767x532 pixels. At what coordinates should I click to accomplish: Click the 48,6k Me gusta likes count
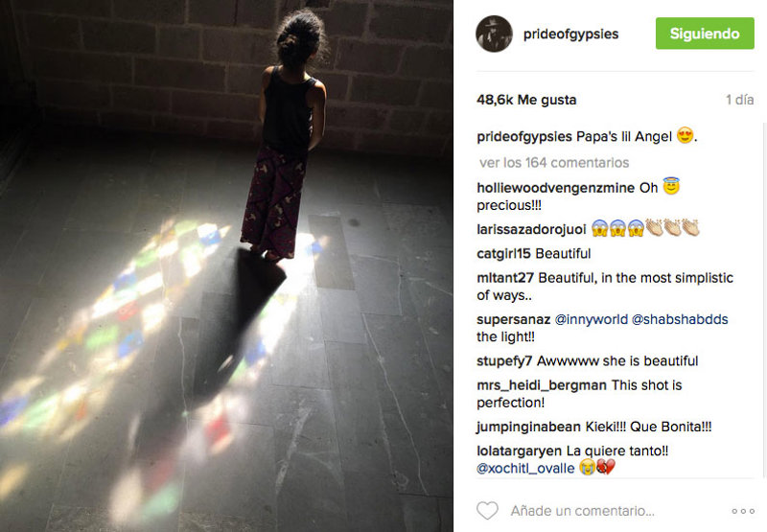526,100
